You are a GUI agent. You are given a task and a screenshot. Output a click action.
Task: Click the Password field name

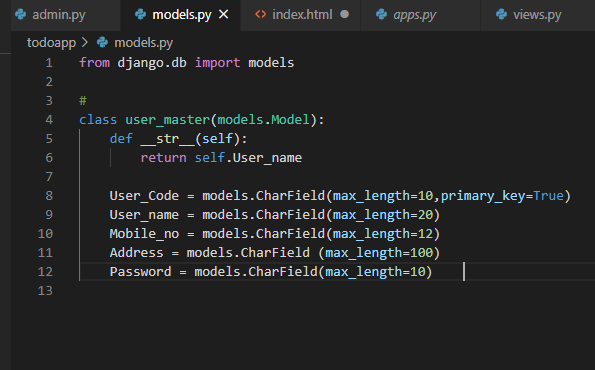coord(140,272)
